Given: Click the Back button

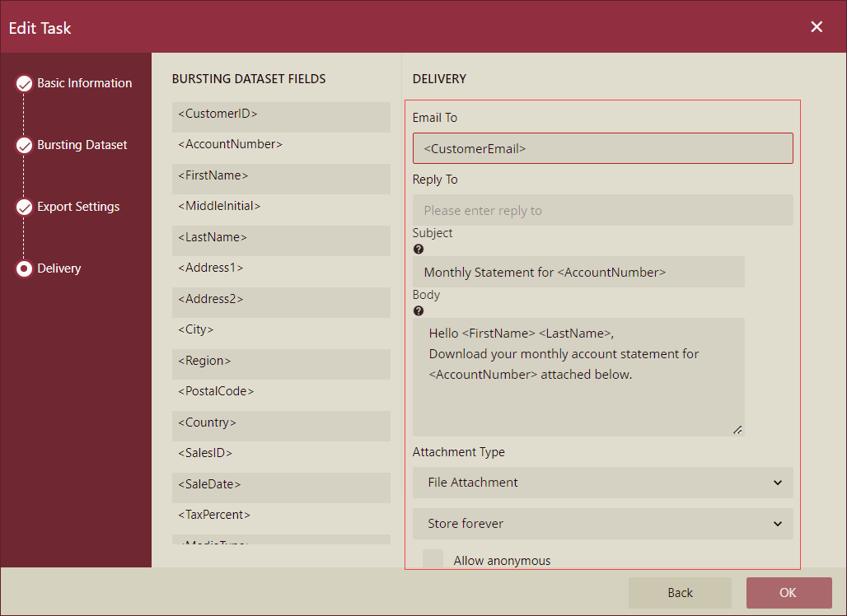Looking at the screenshot, I should [x=680, y=592].
